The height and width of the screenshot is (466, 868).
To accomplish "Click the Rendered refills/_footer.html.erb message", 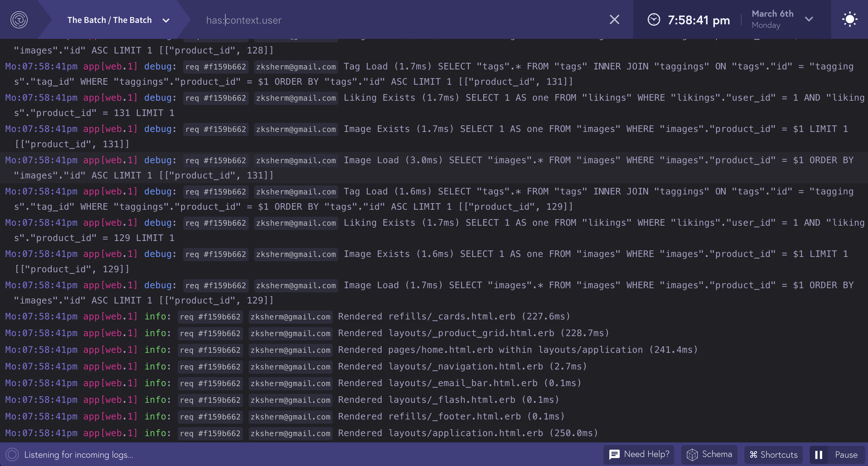I will click(451, 416).
